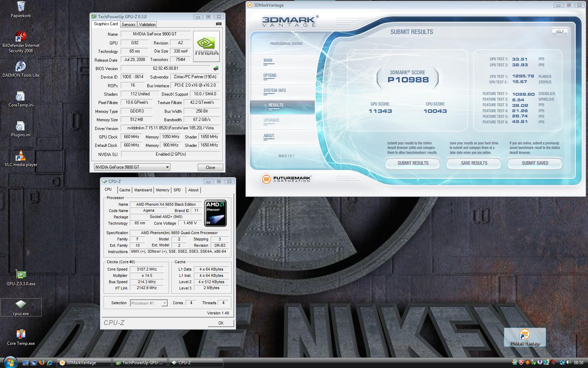
Task: Launch Firefox from quick launch
Action: click(42, 362)
